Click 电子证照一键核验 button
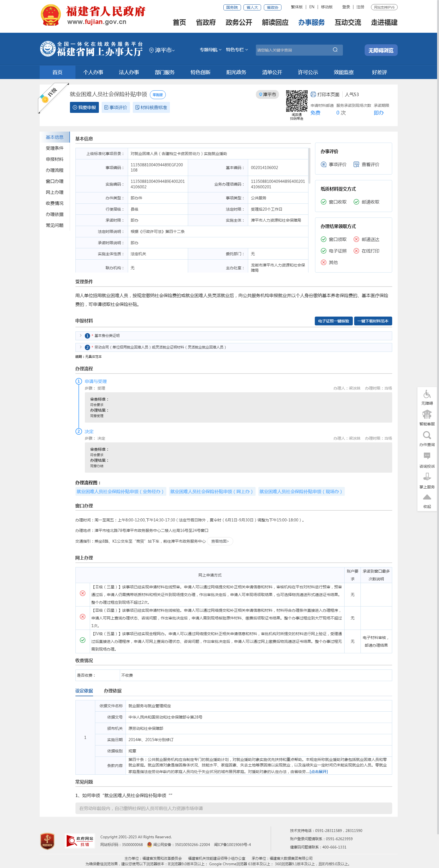Viewport: 439px width, 868px height. (x=334, y=321)
